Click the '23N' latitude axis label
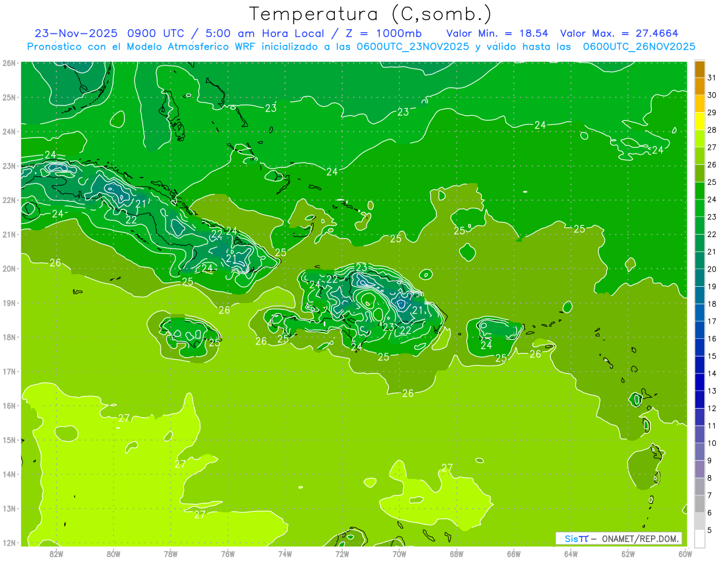728x562 pixels. click(x=9, y=166)
